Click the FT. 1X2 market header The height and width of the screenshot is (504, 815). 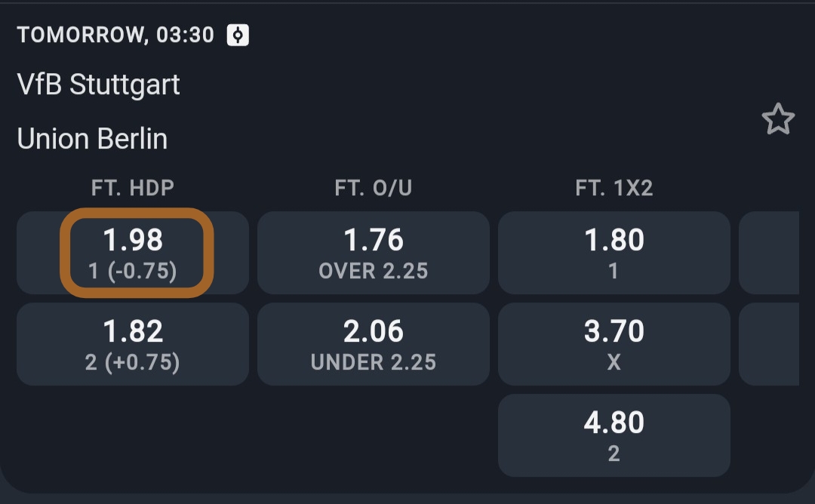coord(614,188)
